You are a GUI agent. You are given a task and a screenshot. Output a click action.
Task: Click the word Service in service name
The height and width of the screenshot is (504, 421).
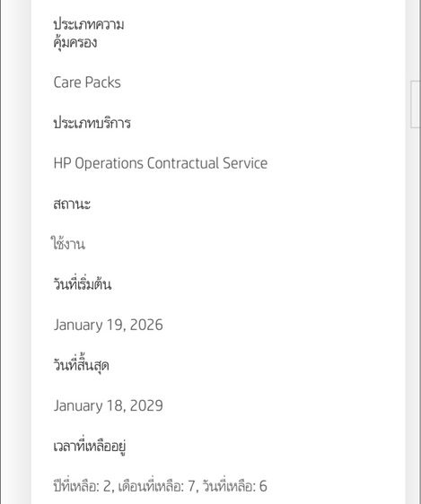point(245,163)
